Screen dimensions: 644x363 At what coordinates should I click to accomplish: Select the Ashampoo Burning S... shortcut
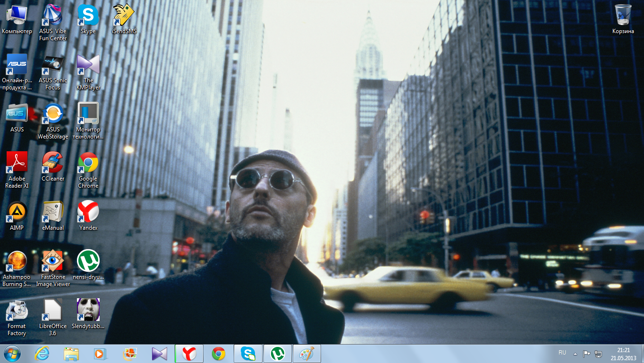pyautogui.click(x=17, y=268)
